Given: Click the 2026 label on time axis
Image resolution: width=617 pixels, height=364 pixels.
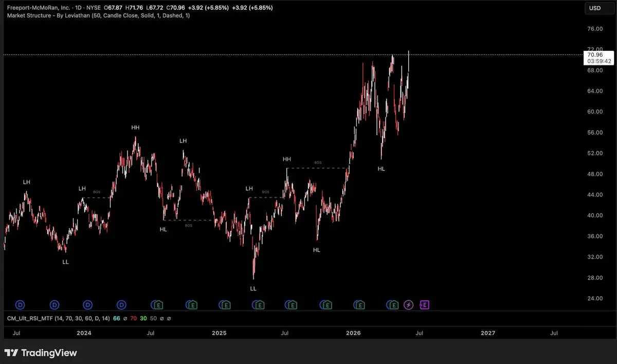Looking at the screenshot, I should (353, 333).
